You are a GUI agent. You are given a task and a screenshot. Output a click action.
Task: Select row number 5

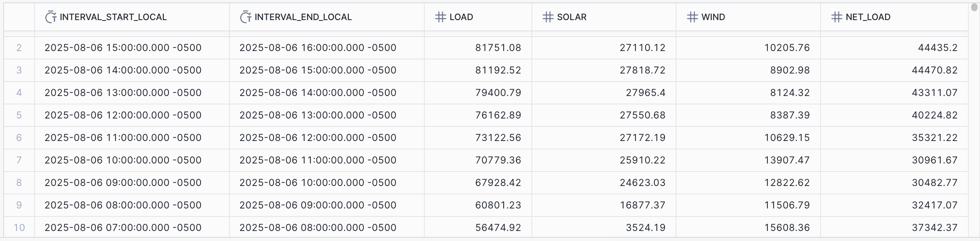tap(19, 115)
